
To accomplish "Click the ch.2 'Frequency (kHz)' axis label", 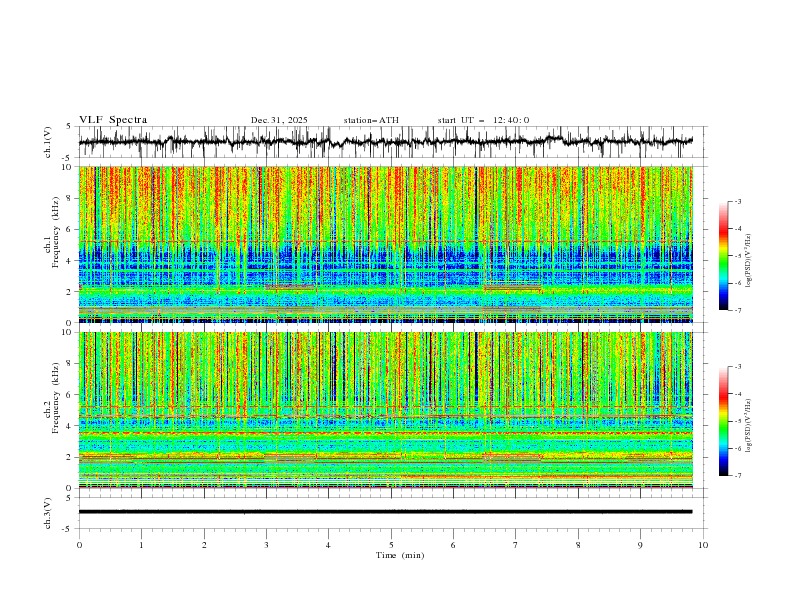I will coord(56,398).
